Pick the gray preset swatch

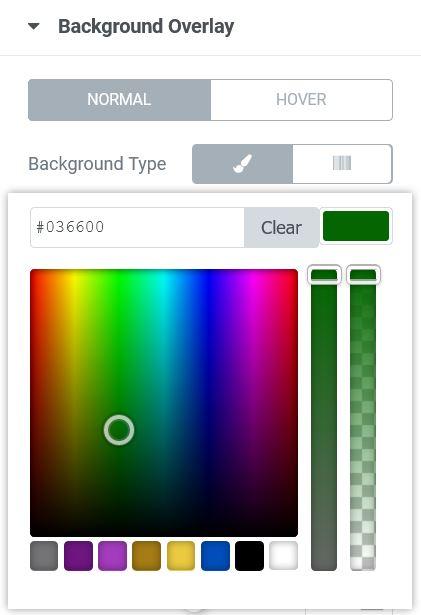click(44, 556)
